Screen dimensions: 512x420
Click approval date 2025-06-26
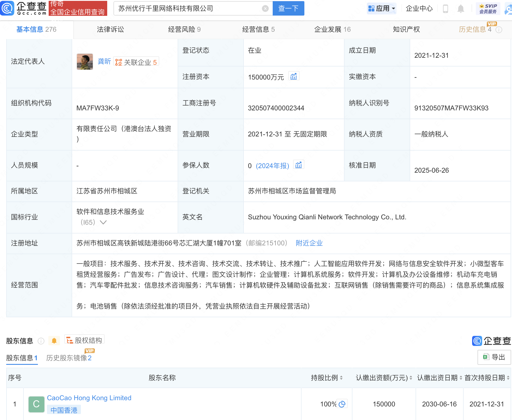pyautogui.click(x=432, y=170)
